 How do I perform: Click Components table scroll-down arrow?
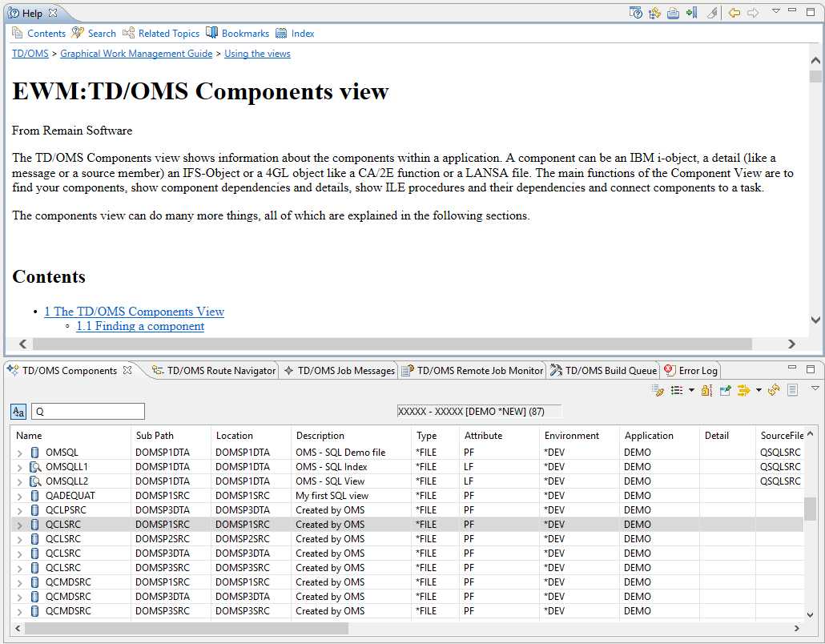click(811, 614)
